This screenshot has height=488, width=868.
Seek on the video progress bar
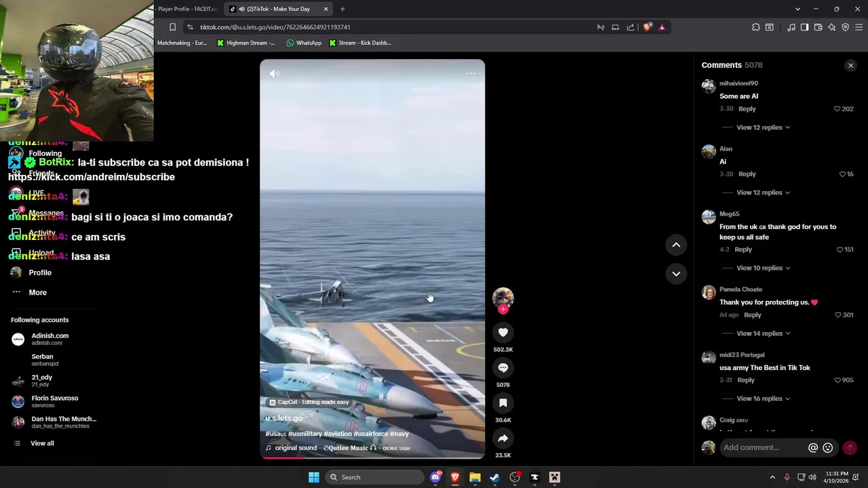tap(372, 457)
